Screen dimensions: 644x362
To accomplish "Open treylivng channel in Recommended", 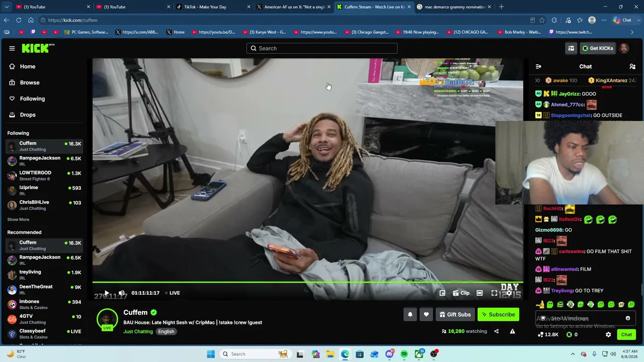I will pyautogui.click(x=44, y=275).
